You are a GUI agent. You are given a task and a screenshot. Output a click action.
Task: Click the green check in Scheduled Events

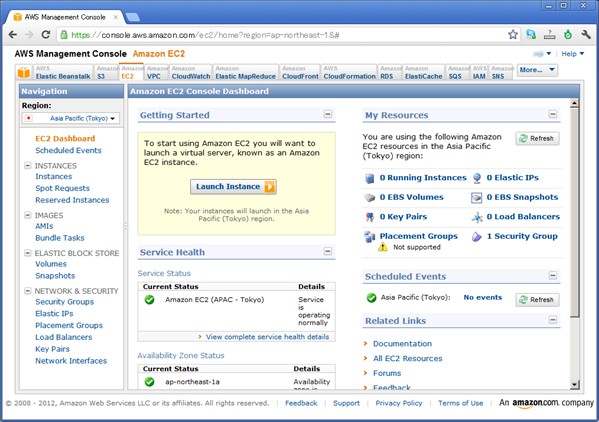click(x=371, y=298)
